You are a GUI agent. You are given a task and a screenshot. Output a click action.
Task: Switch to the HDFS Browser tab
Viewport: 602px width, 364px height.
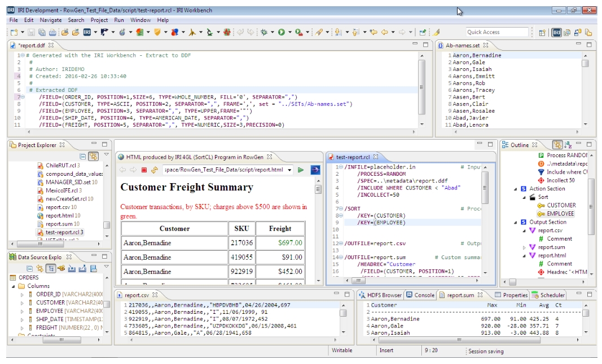[x=380, y=295]
